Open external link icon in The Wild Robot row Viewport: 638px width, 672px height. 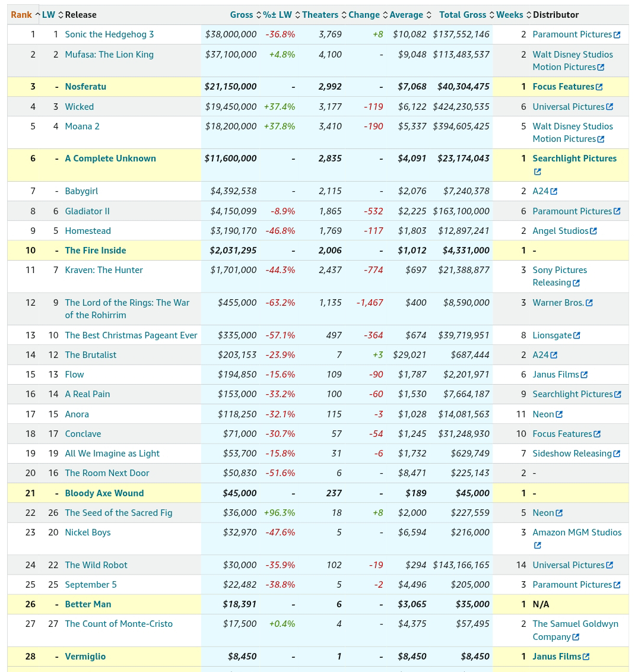pos(610,565)
